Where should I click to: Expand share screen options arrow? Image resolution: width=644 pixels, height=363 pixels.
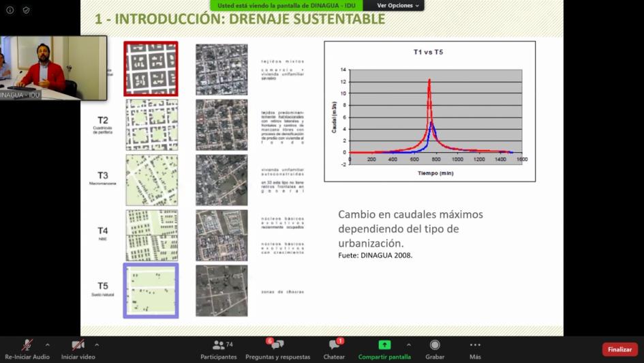(x=409, y=345)
